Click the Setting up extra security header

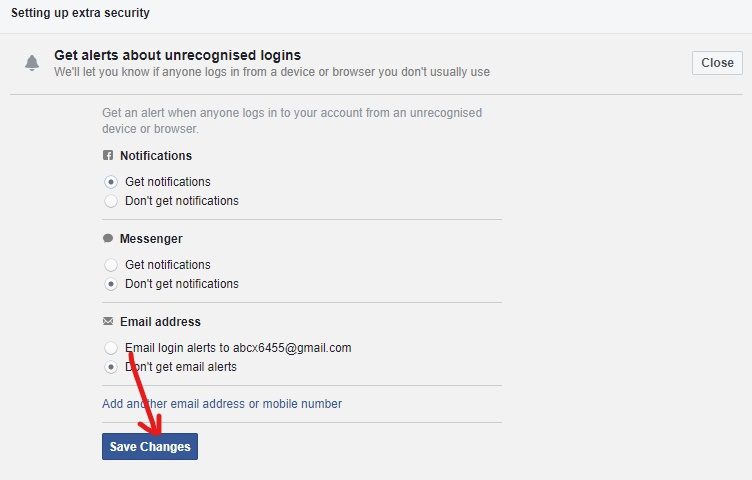(x=80, y=12)
